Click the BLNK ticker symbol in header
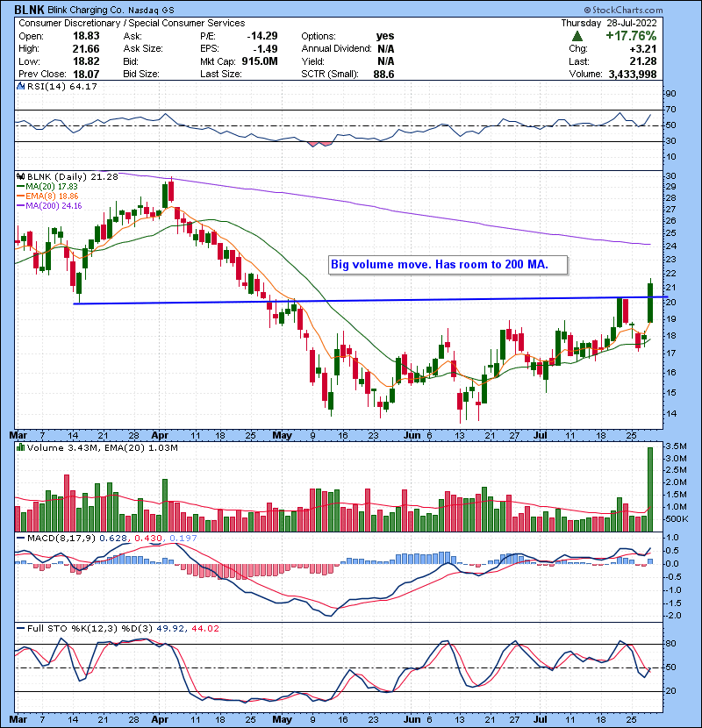This screenshot has width=702, height=728. pyautogui.click(x=29, y=10)
